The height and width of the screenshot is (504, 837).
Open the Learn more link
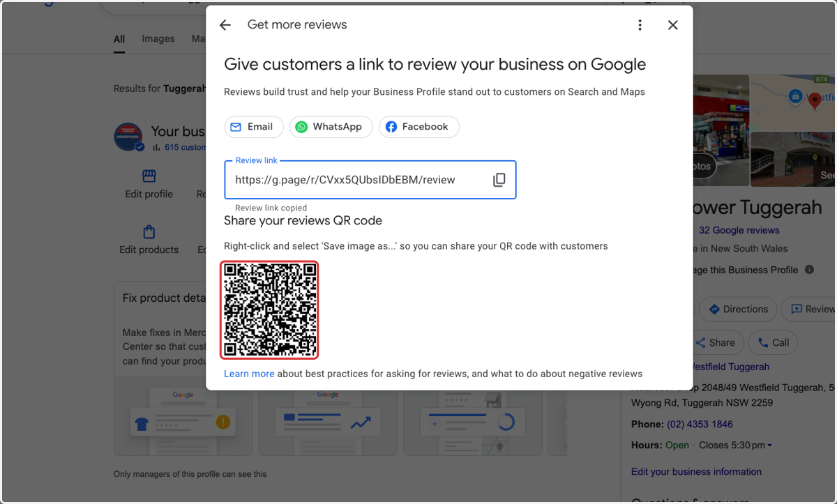point(249,374)
